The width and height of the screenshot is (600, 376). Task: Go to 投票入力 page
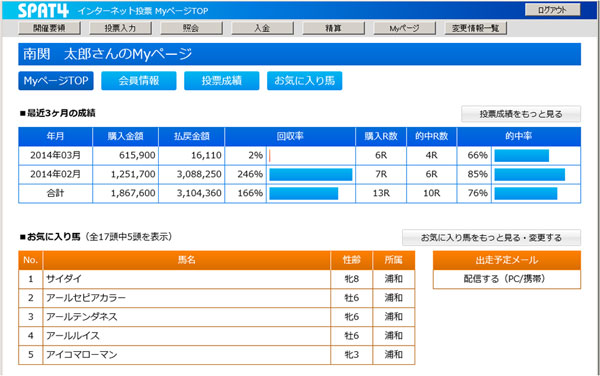tap(121, 28)
